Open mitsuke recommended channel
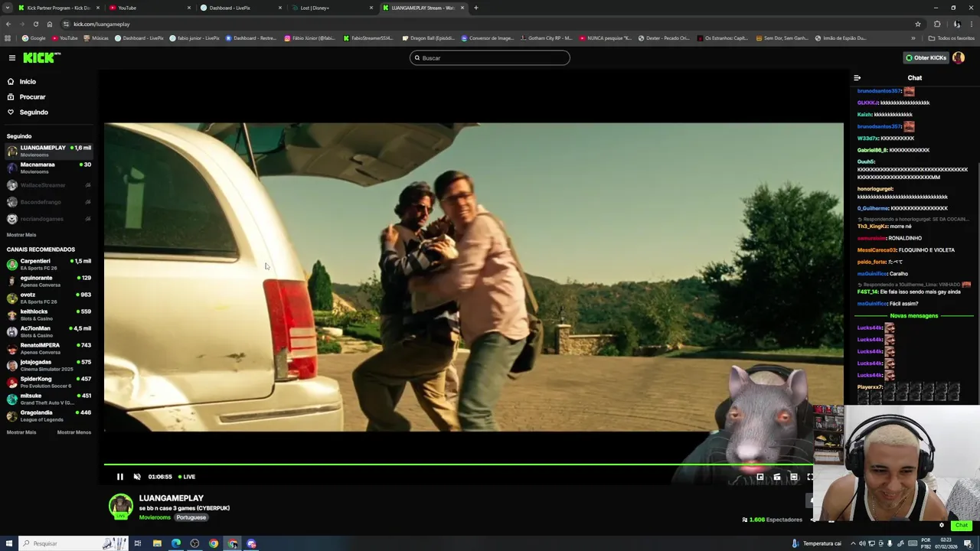980x551 pixels. point(49,399)
